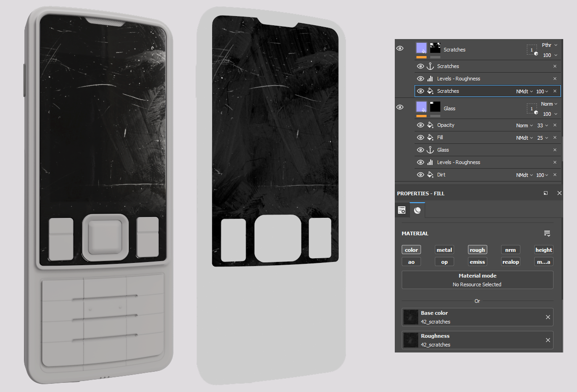This screenshot has height=392, width=577.
Task: Toggle the metal channel button
Action: click(x=444, y=250)
